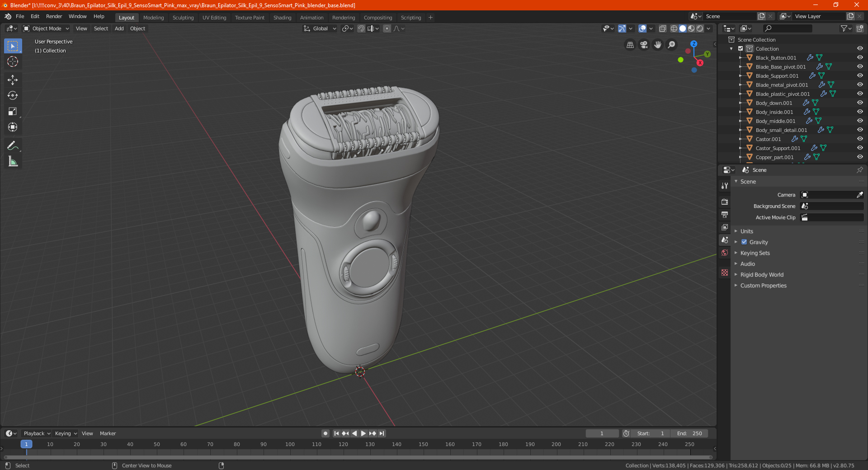Screen dimensions: 868x470
Task: Switch to the UV Editing workspace tab
Action: coord(214,18)
